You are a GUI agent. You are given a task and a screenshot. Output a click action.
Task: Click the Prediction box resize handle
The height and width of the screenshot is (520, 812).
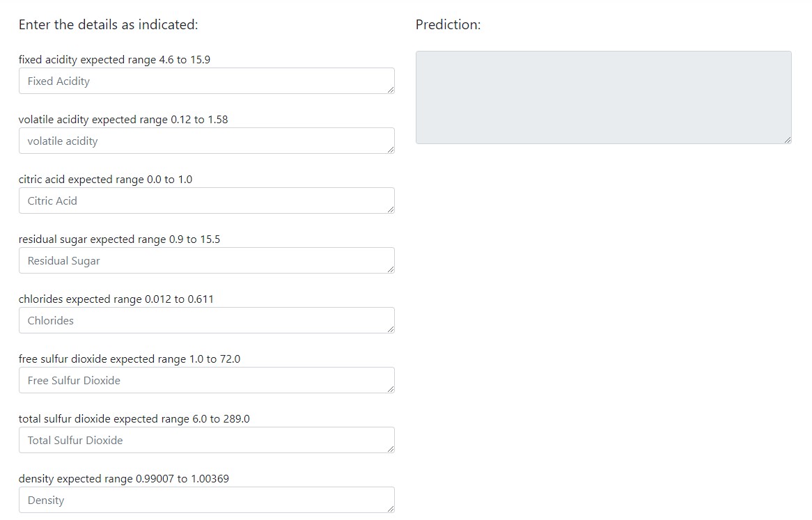coord(788,140)
